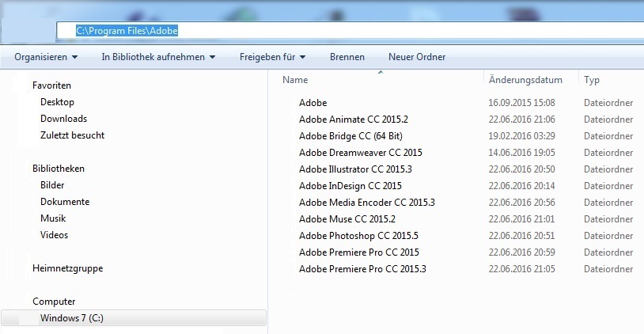Click the date 22.06.2016 20:59

521,252
